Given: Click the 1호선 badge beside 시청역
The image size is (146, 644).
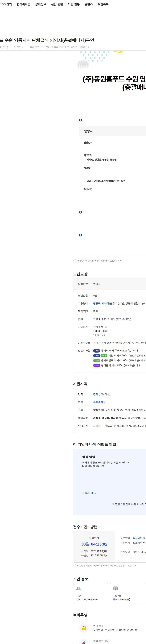Looking at the screenshot, I should 97,355.
